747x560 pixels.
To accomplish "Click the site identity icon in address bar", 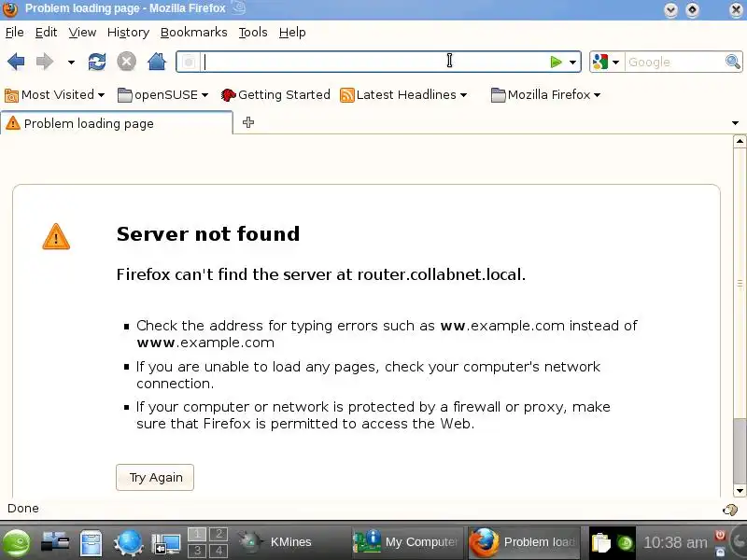I will point(190,62).
